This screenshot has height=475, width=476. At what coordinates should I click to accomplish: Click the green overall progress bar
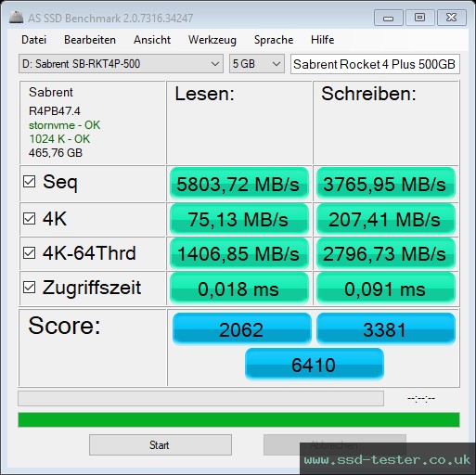point(238,419)
